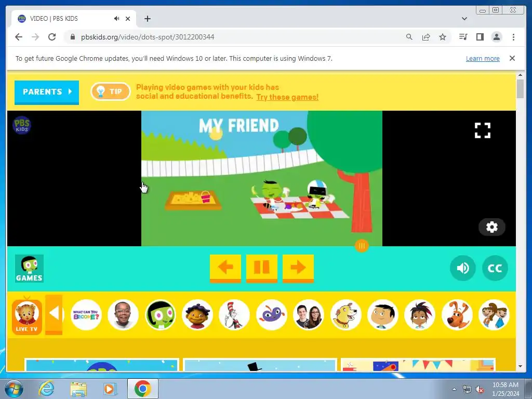Click the page scrollbar down arrow

[x=520, y=366]
